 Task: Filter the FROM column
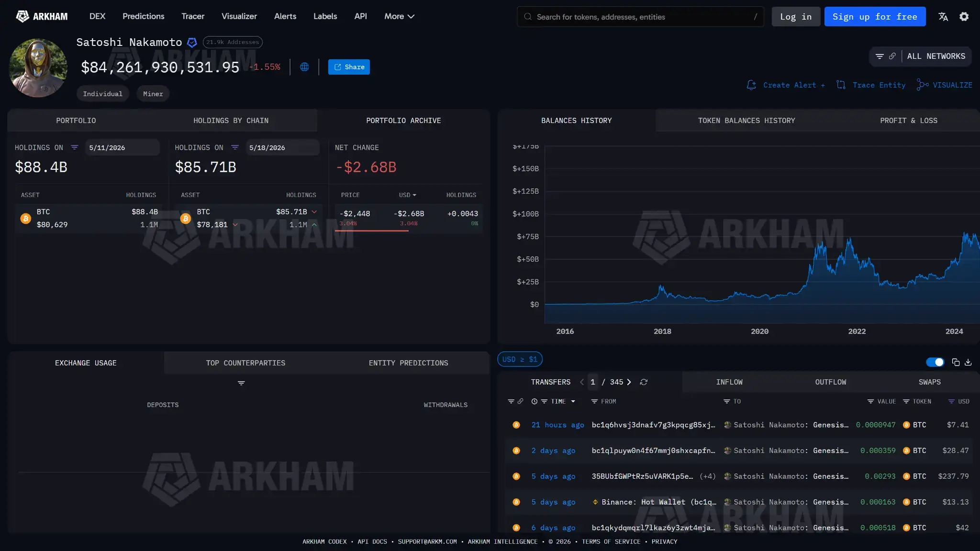[x=594, y=401]
